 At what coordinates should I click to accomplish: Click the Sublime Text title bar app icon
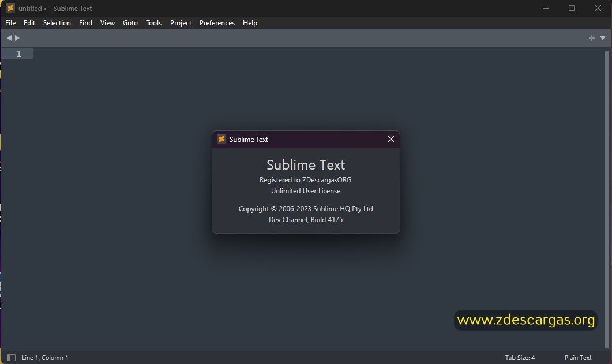(x=10, y=8)
